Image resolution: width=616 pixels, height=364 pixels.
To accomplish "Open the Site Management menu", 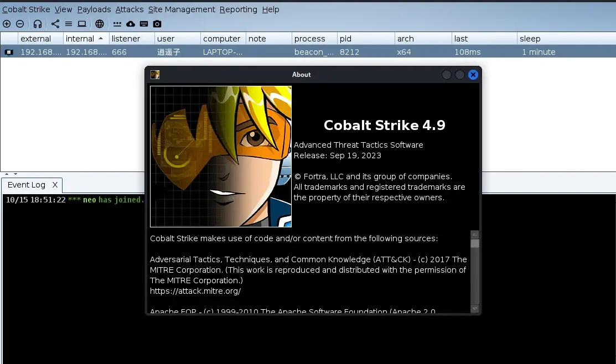I will click(182, 9).
